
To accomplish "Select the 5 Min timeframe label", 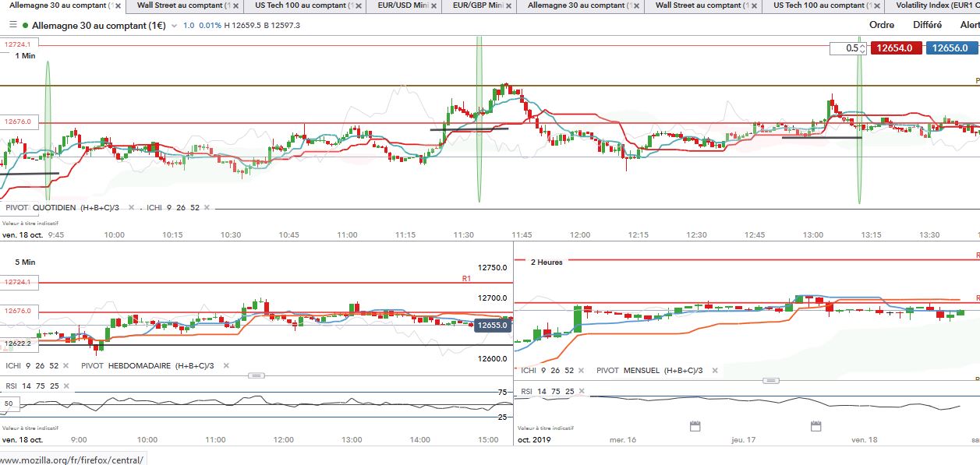I will tap(25, 262).
